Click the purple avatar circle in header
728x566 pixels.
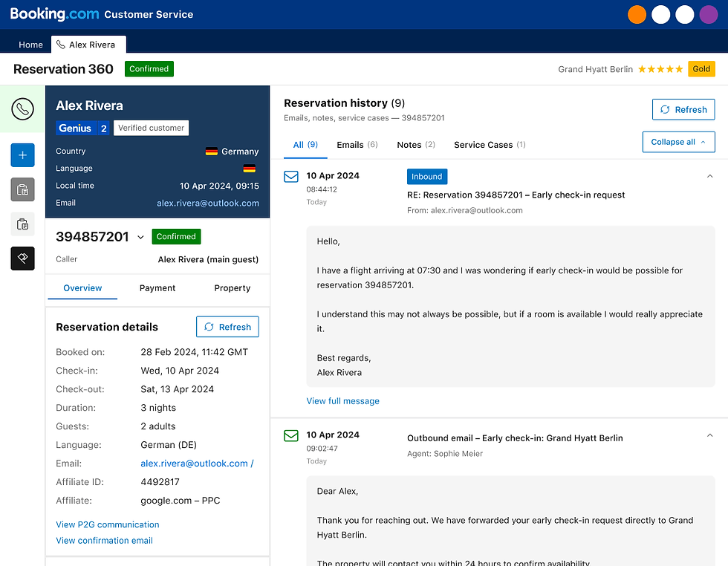point(709,14)
